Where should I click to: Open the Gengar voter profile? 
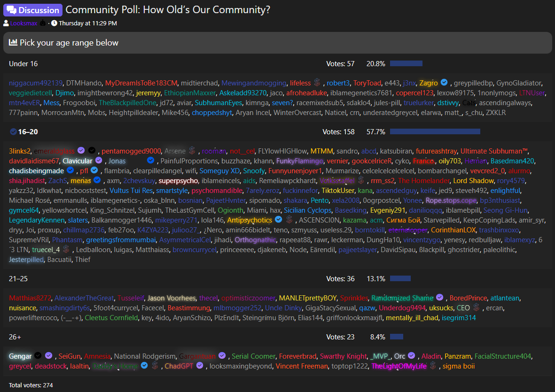(x=20, y=356)
